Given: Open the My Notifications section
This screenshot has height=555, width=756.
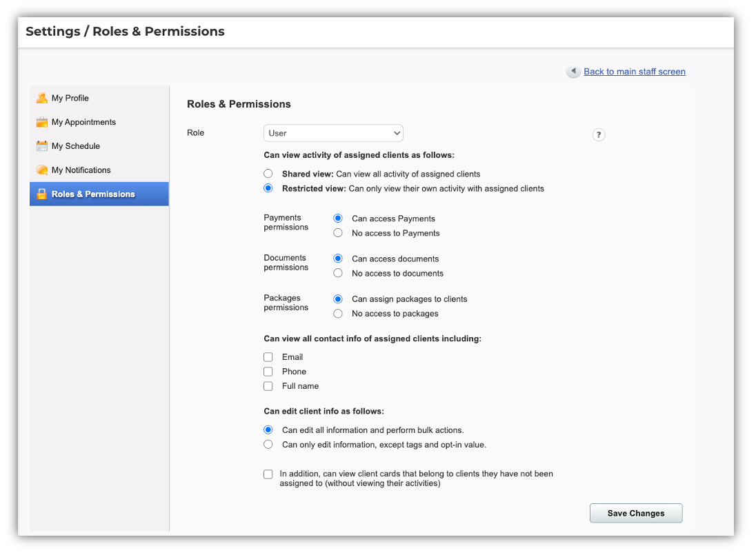Looking at the screenshot, I should point(81,170).
